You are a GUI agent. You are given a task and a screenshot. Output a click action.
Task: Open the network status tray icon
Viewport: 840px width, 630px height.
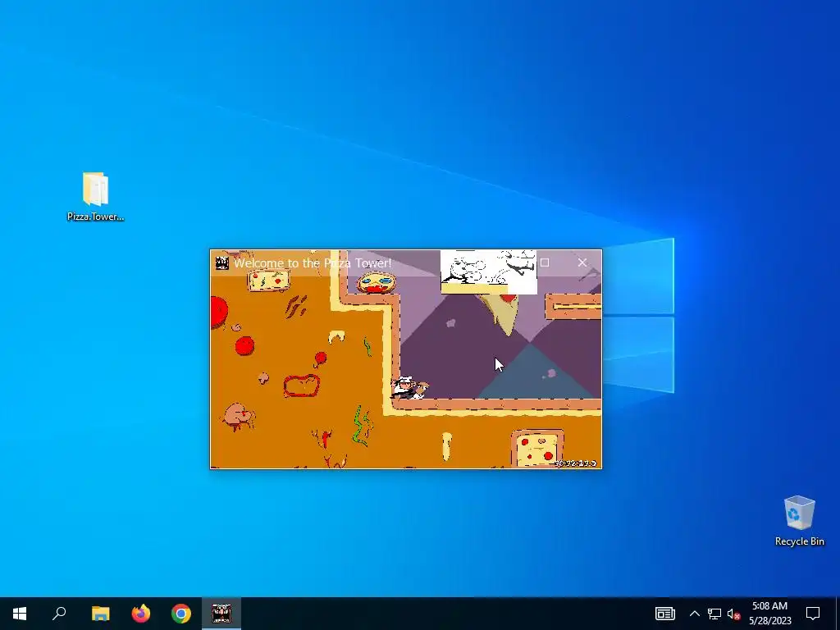click(x=714, y=614)
